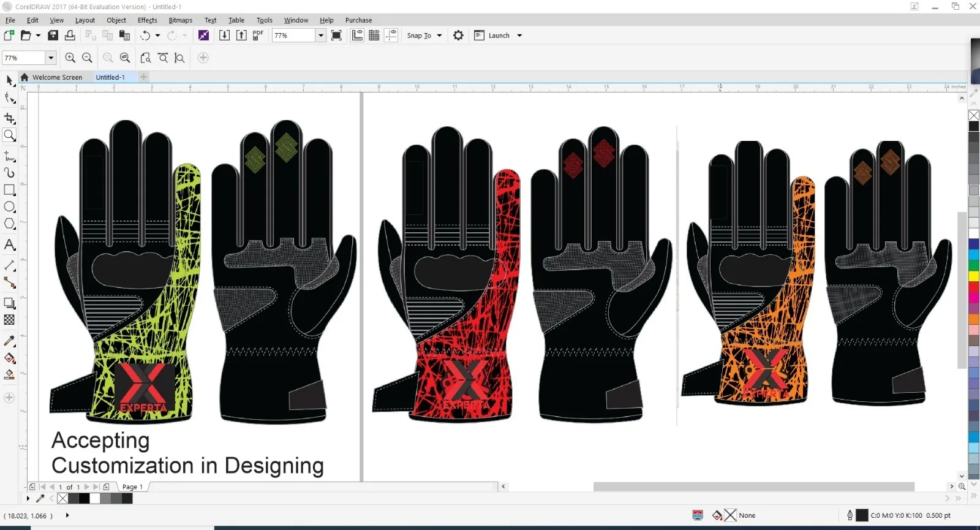Viewport: 980px width, 530px height.
Task: Click the Launch button
Action: pyautogui.click(x=492, y=36)
